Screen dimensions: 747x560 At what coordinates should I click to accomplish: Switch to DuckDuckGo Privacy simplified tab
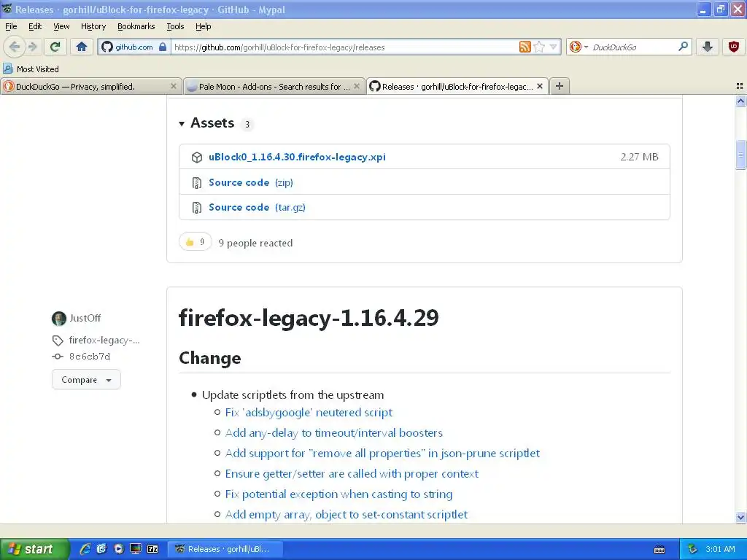tap(91, 86)
